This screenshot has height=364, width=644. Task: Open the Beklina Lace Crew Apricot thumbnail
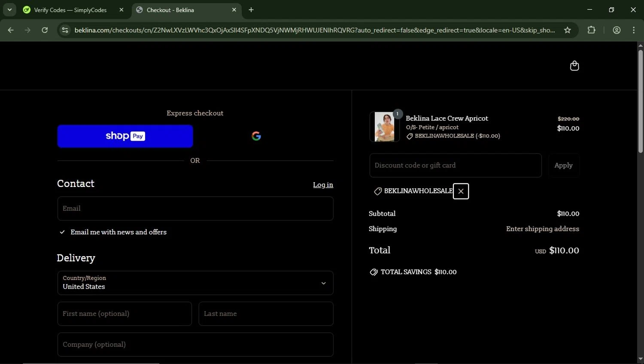[x=384, y=127]
